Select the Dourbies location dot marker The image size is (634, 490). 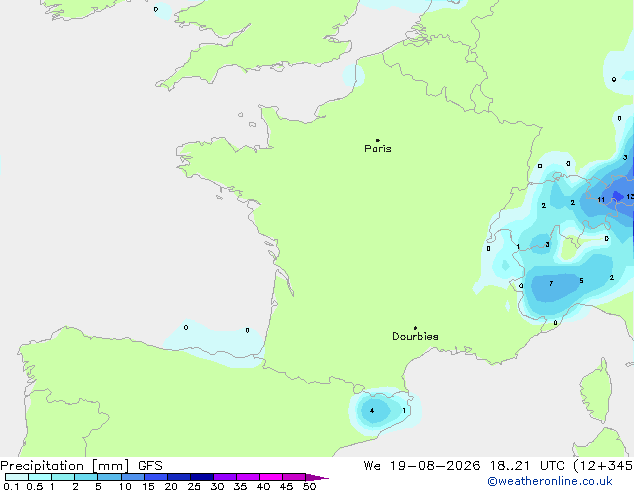pos(415,328)
